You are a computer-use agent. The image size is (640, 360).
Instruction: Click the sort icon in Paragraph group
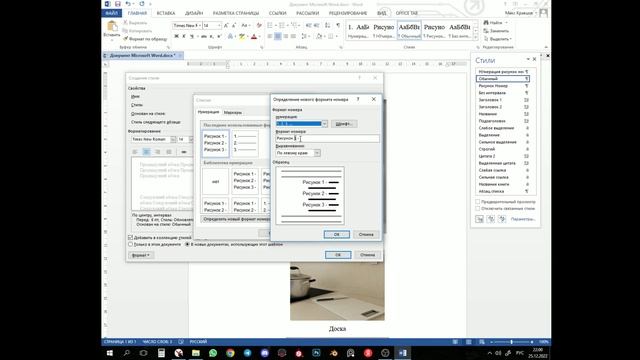click(x=327, y=25)
